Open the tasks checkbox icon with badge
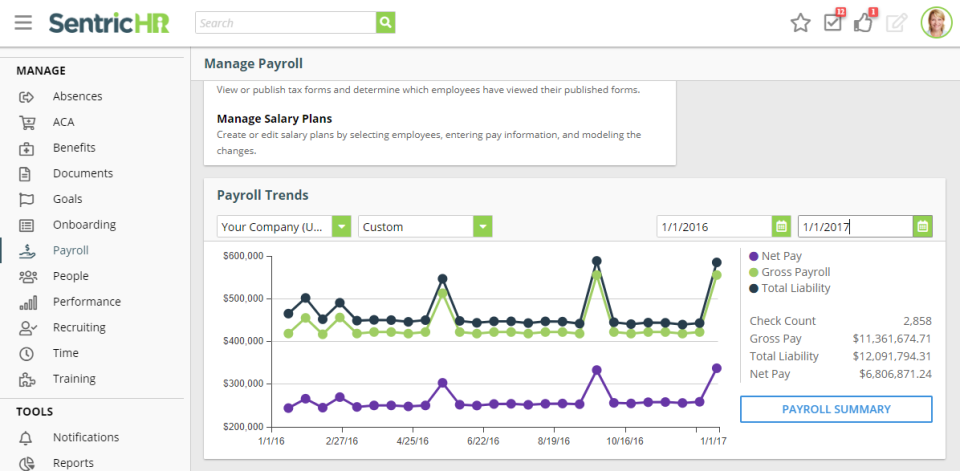Image resolution: width=960 pixels, height=471 pixels. pyautogui.click(x=833, y=22)
